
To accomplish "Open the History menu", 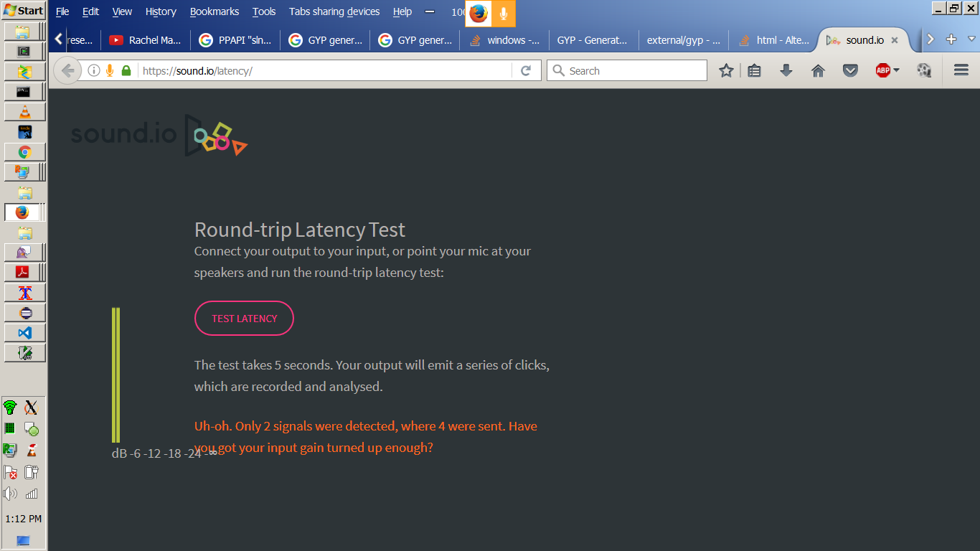I will pos(161,11).
